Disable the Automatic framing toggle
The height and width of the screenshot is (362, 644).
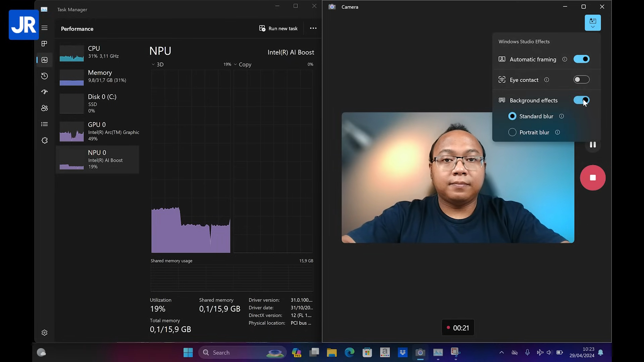[x=581, y=59]
